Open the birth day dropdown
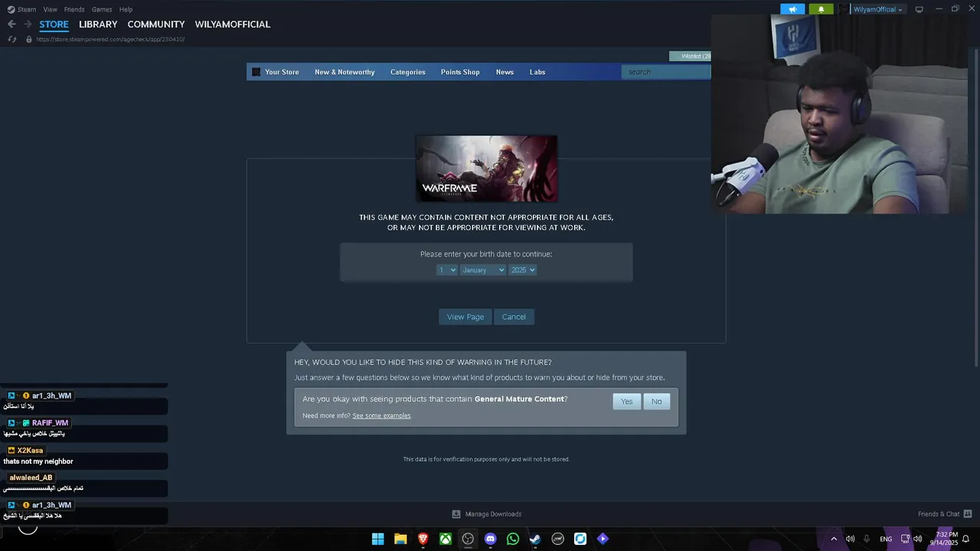The width and height of the screenshot is (980, 551). pyautogui.click(x=447, y=270)
